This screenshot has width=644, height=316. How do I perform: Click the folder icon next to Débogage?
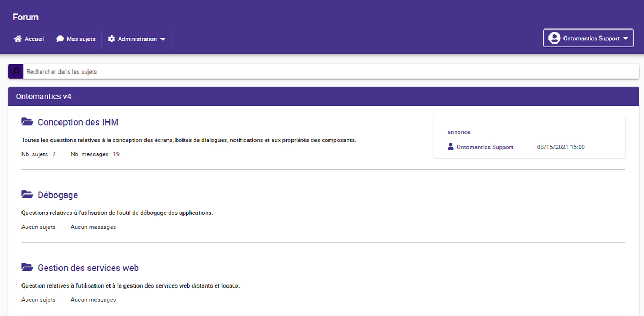[27, 195]
